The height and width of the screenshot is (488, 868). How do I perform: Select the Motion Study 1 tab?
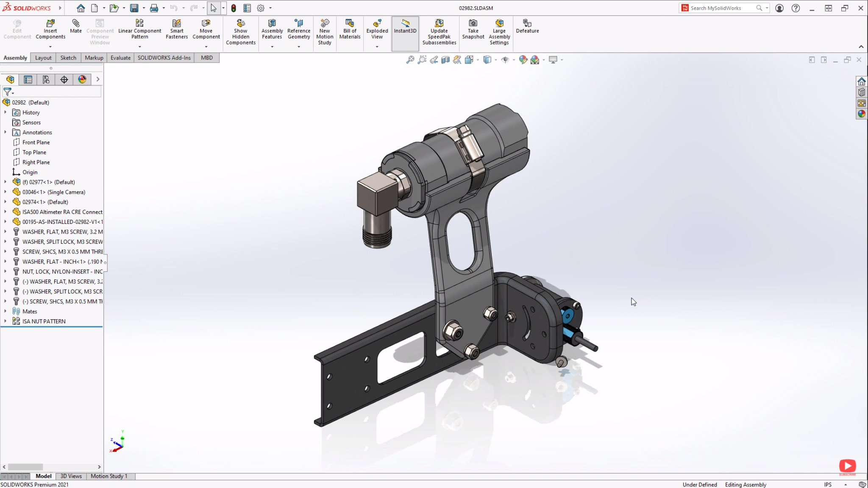109,475
